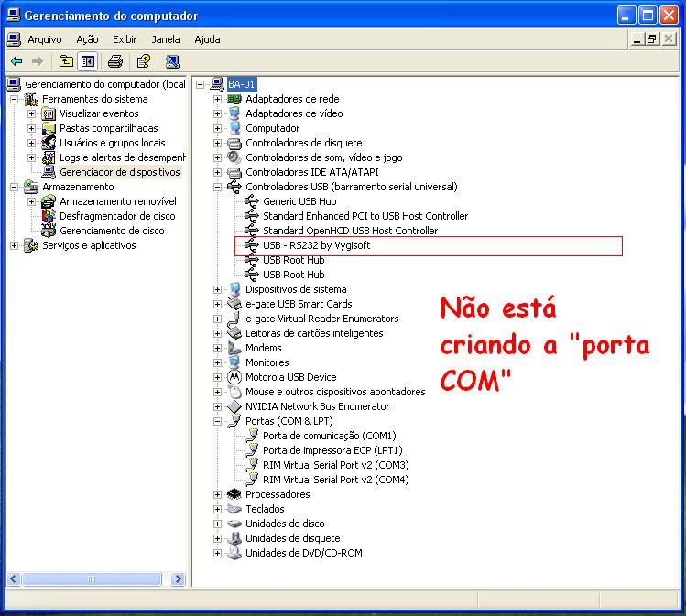Expand the Dispositivos de sistema category
Image resolution: width=686 pixels, height=616 pixels.
217,289
